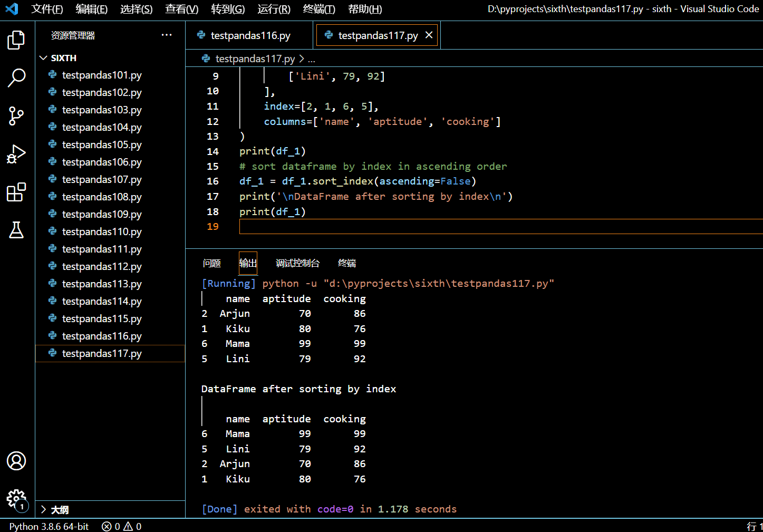
Task: Open the 选择(S) menu
Action: (x=136, y=9)
